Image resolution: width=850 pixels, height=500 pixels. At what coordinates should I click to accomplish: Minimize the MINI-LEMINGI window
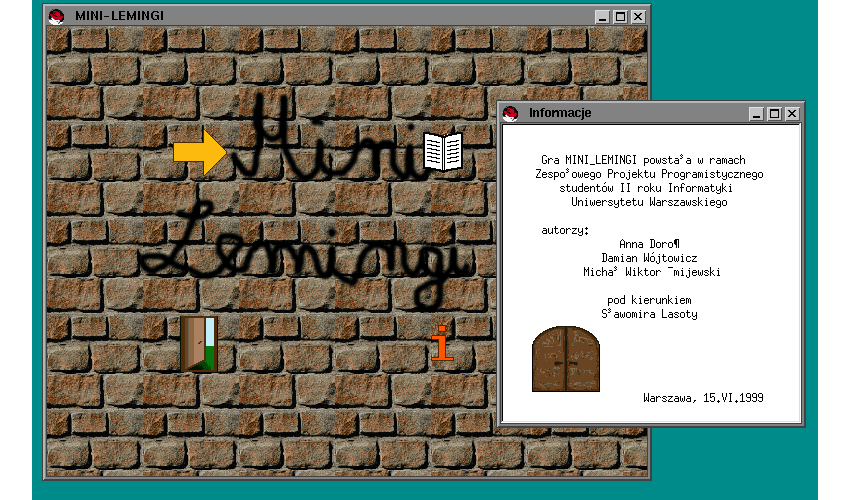pyautogui.click(x=602, y=16)
